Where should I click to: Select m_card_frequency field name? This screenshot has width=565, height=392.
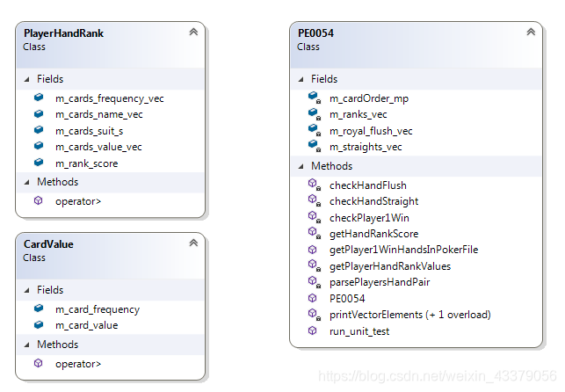click(98, 309)
